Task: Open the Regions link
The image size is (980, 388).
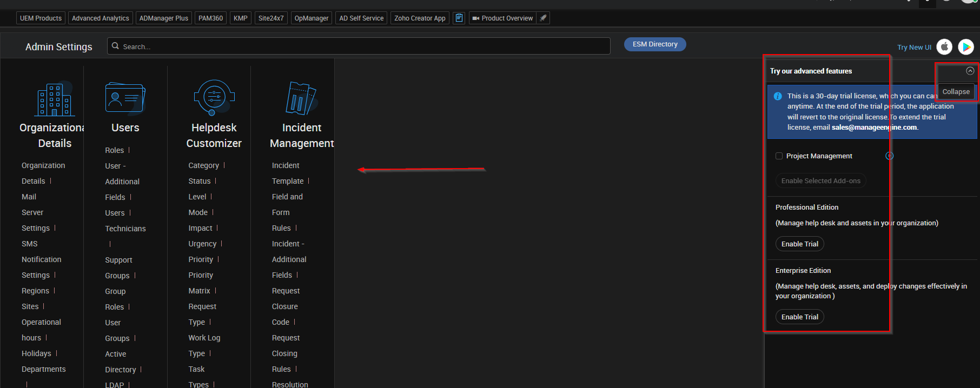Action: (35, 291)
